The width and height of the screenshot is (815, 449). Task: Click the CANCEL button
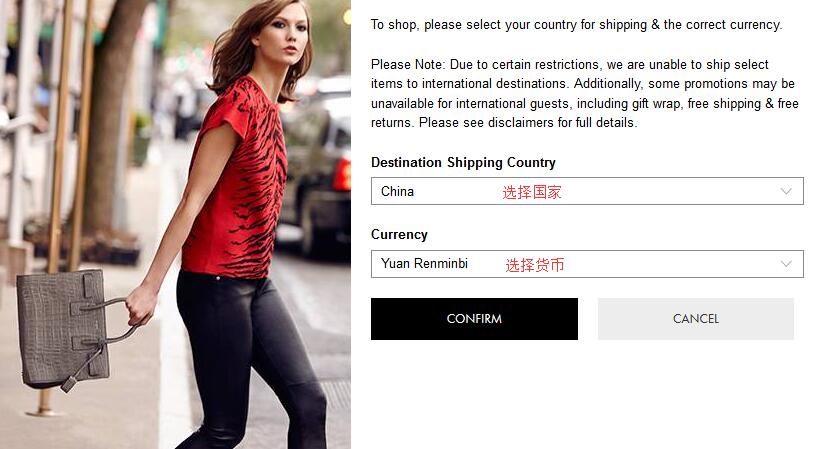(x=695, y=319)
